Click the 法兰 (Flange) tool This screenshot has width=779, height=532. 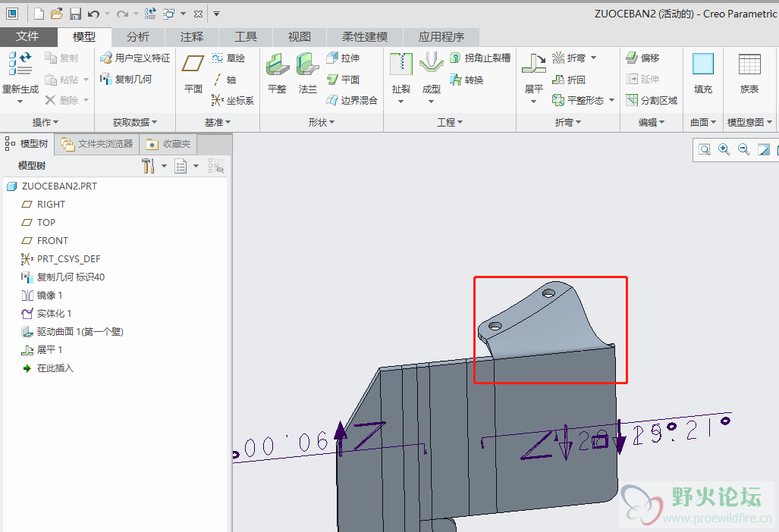307,74
